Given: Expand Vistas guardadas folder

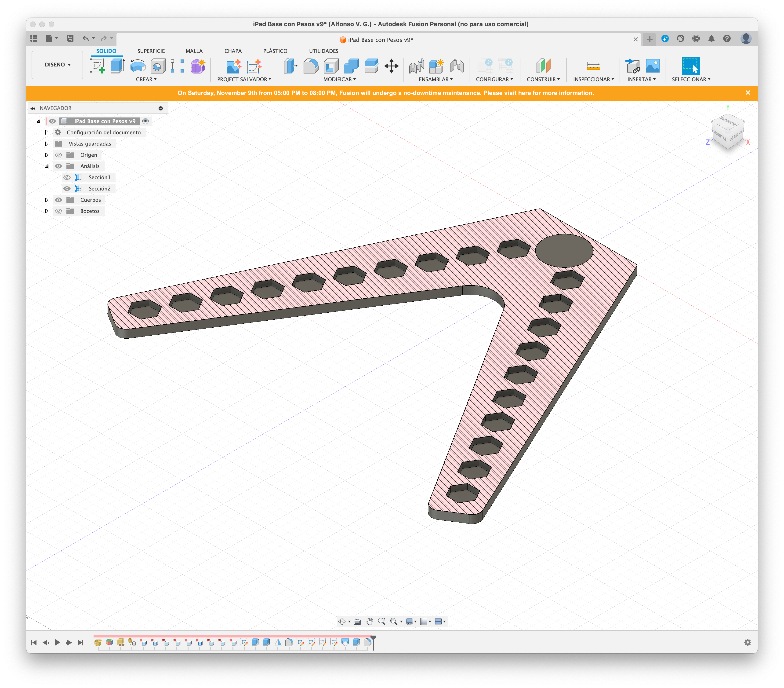Looking at the screenshot, I should click(46, 143).
